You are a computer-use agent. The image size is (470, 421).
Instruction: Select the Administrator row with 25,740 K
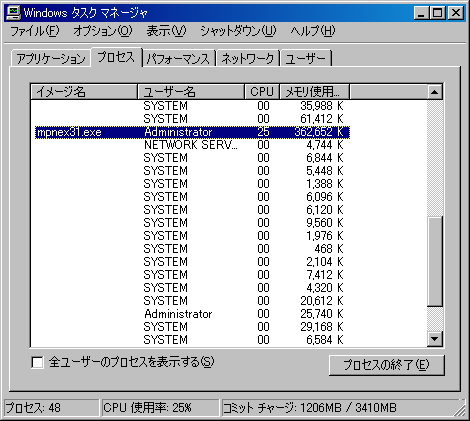point(192,314)
